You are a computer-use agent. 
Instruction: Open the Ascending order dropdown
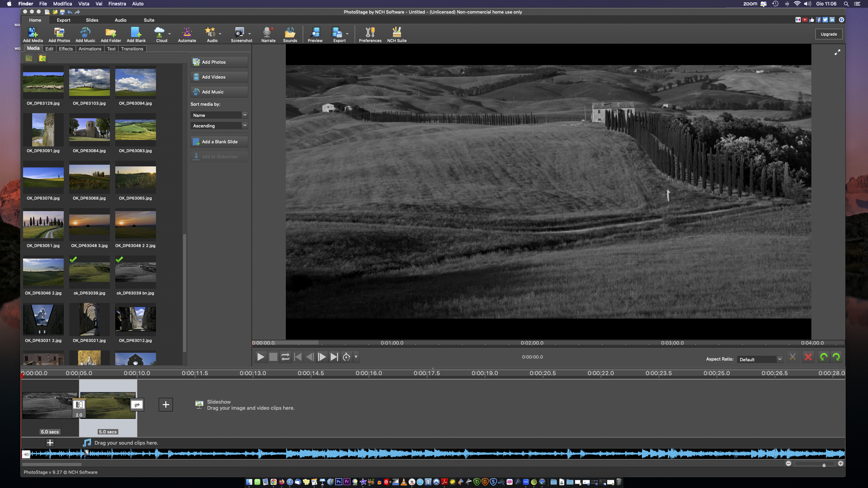[x=219, y=126]
